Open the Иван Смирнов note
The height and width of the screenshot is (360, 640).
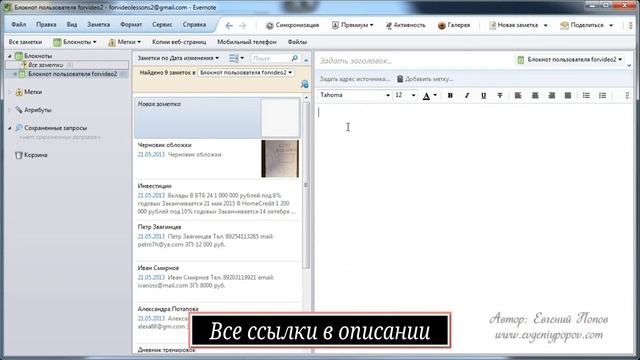point(217,282)
